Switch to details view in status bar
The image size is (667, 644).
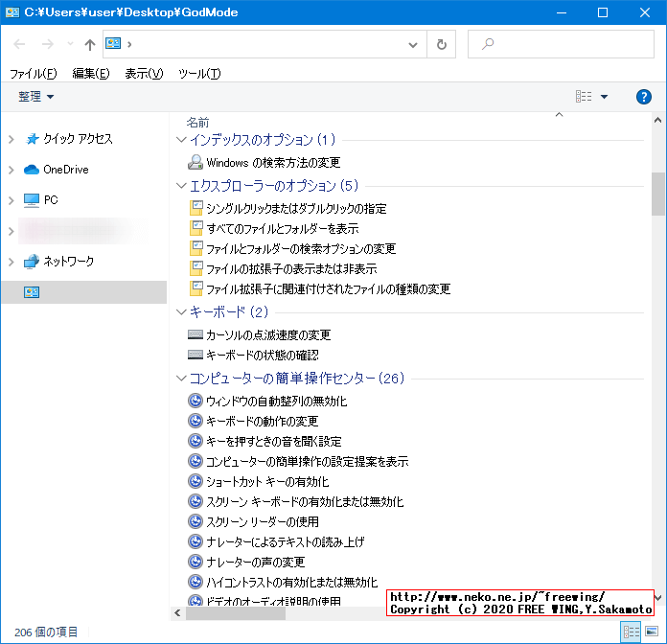(632, 632)
